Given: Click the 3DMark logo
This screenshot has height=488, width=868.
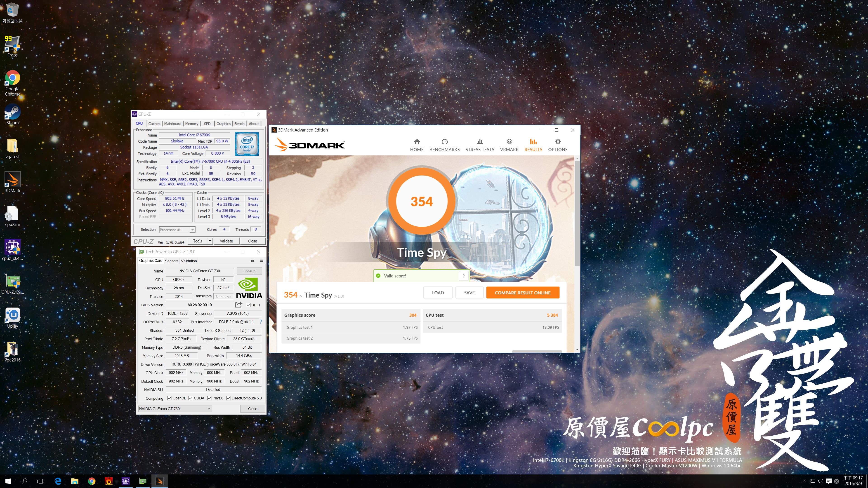Looking at the screenshot, I should pyautogui.click(x=309, y=145).
